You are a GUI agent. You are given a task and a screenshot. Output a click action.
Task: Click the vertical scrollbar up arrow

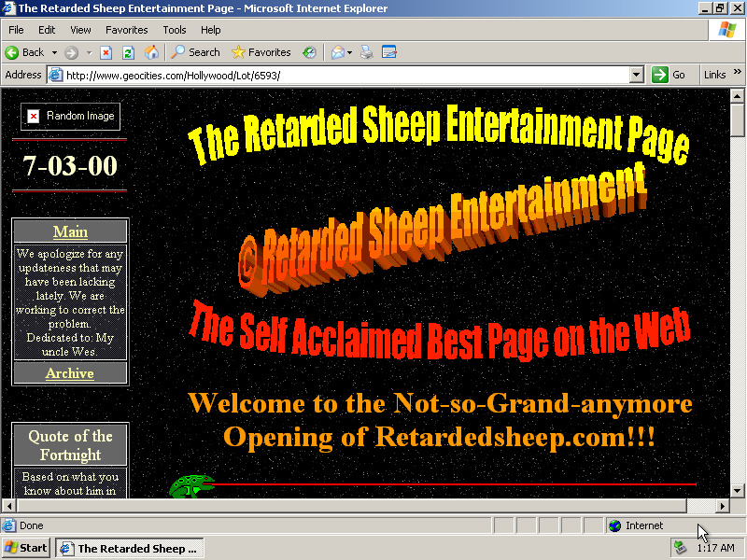pyautogui.click(x=737, y=96)
